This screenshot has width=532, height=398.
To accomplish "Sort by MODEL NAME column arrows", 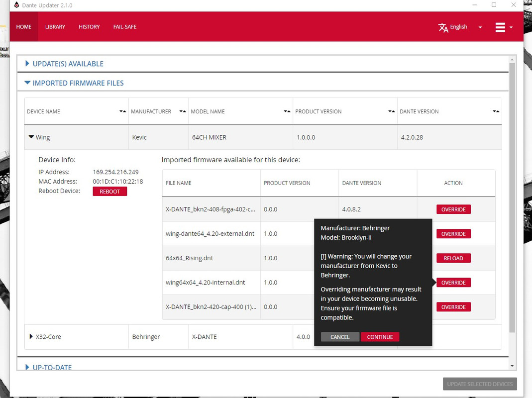I will click(287, 111).
